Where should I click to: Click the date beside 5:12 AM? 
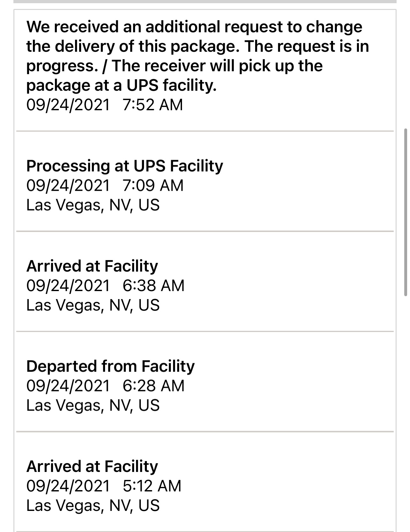(68, 486)
